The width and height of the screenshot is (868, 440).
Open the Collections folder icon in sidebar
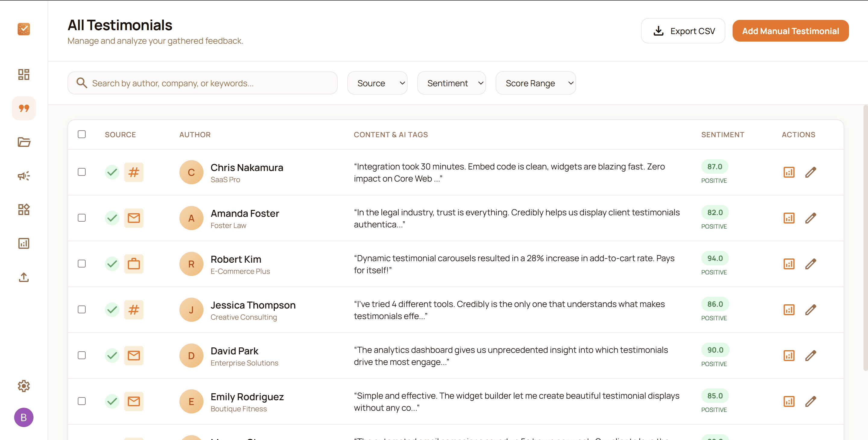(24, 142)
